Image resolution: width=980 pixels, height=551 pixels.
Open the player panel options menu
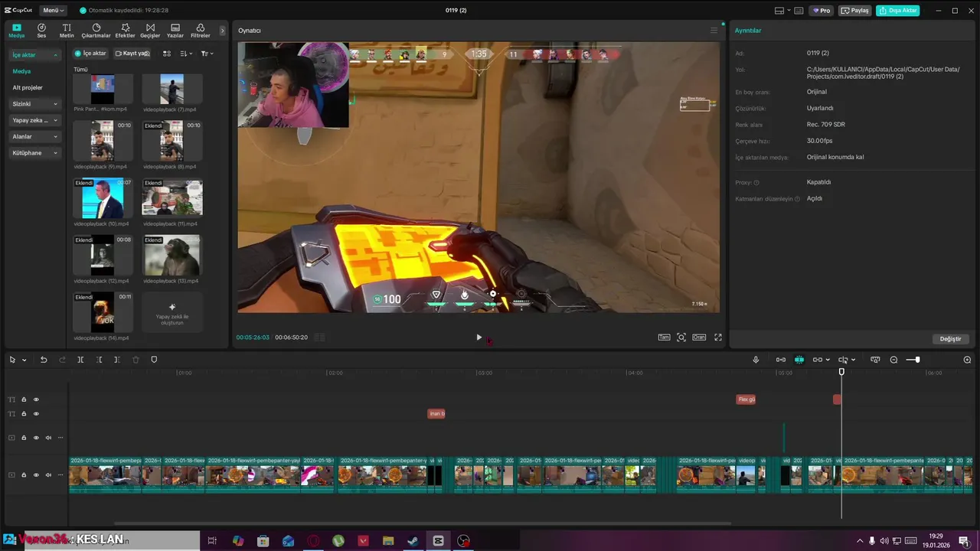[x=714, y=31]
